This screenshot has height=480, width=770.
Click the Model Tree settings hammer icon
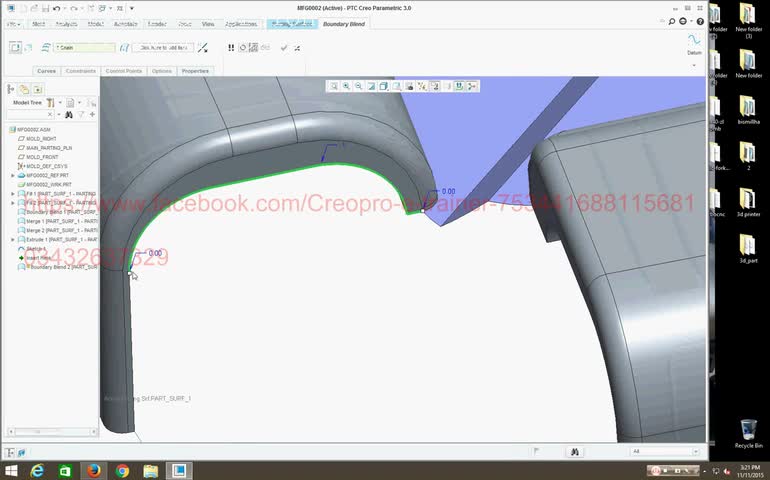(x=50, y=103)
